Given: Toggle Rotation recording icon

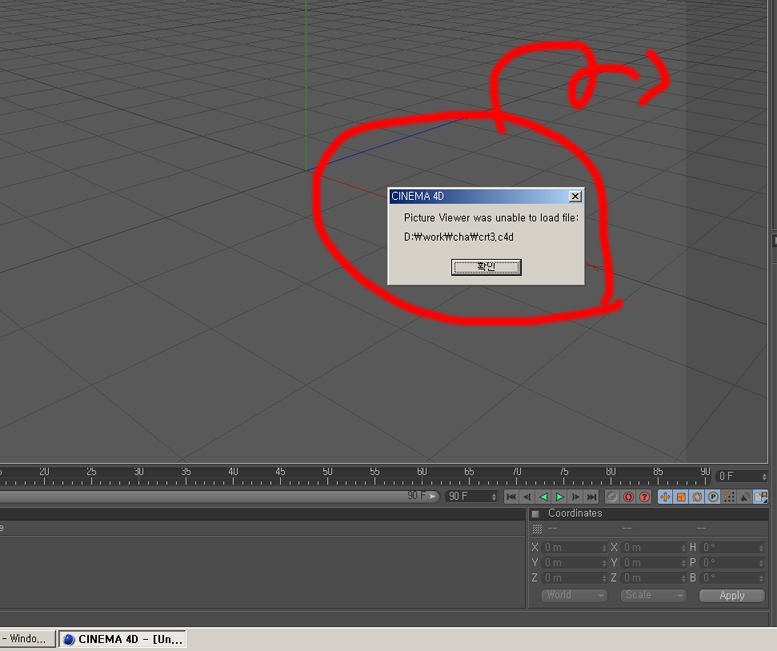Looking at the screenshot, I should [x=697, y=496].
